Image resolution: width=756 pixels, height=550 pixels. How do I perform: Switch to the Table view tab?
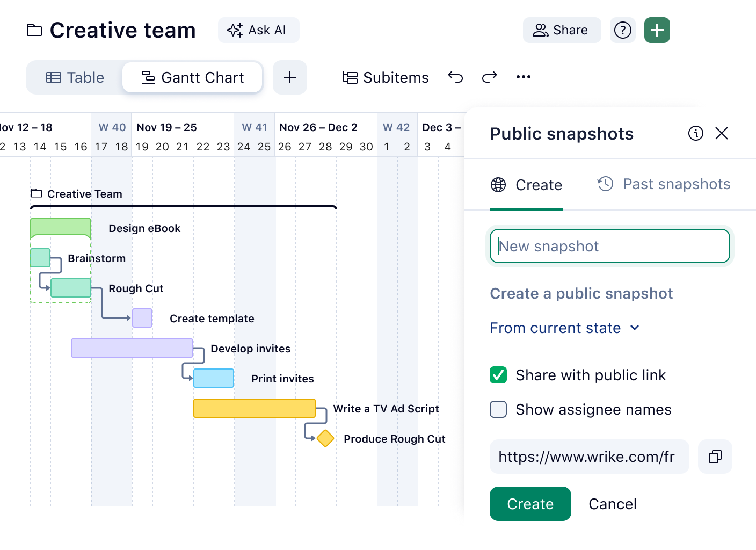coord(75,77)
